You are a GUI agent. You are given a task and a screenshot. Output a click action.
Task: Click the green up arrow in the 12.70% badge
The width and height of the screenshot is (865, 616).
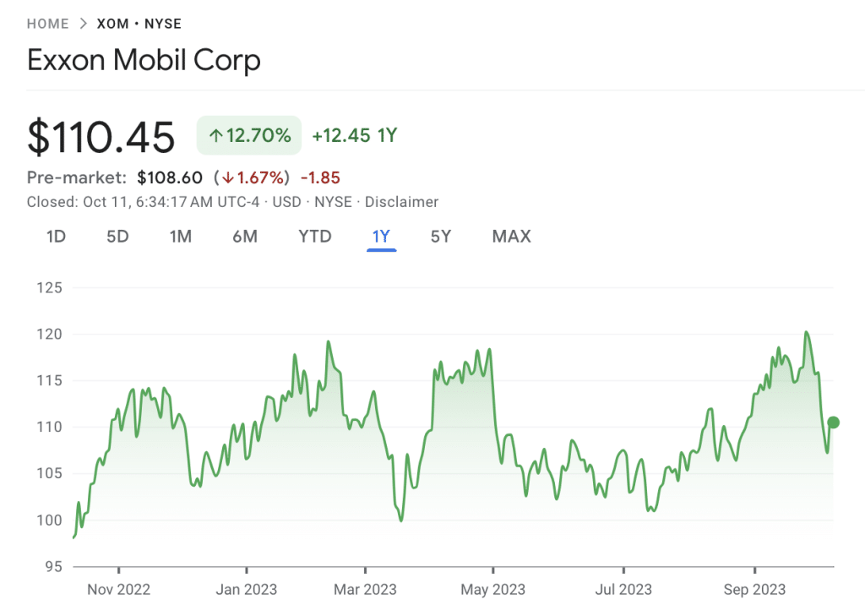pos(215,135)
